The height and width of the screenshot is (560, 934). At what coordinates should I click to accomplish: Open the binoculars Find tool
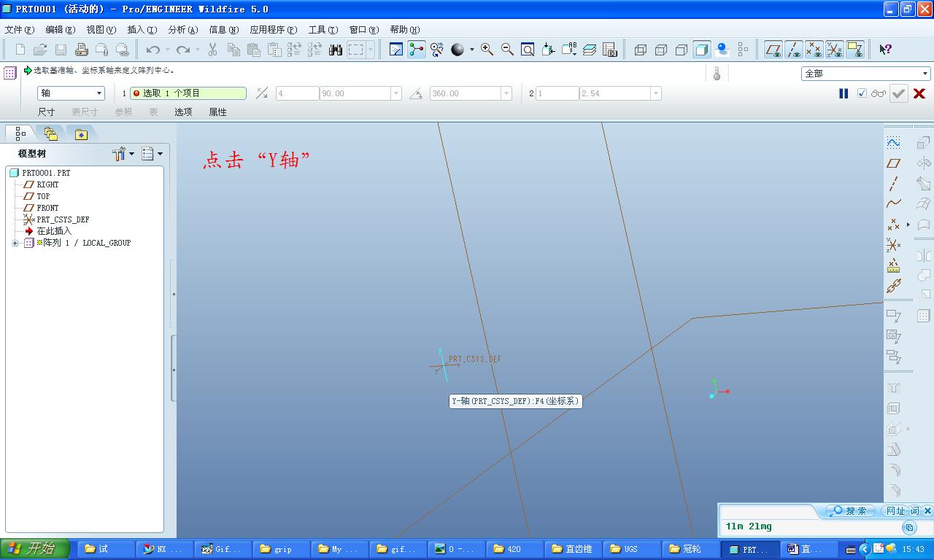[x=336, y=50]
